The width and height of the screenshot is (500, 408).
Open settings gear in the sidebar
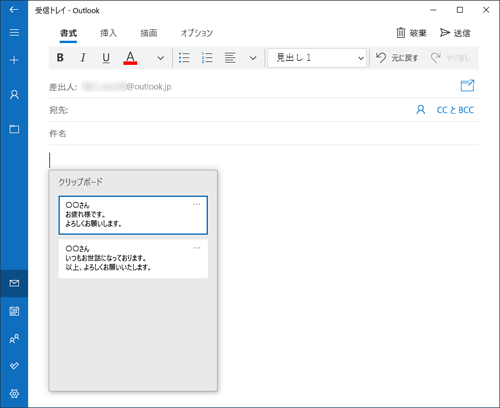(x=14, y=394)
